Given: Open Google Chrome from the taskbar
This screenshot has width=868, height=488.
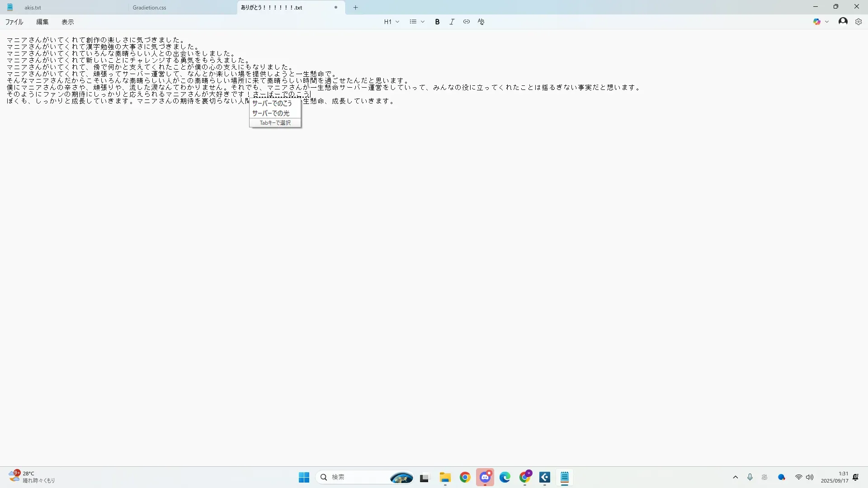Looking at the screenshot, I should point(465,477).
